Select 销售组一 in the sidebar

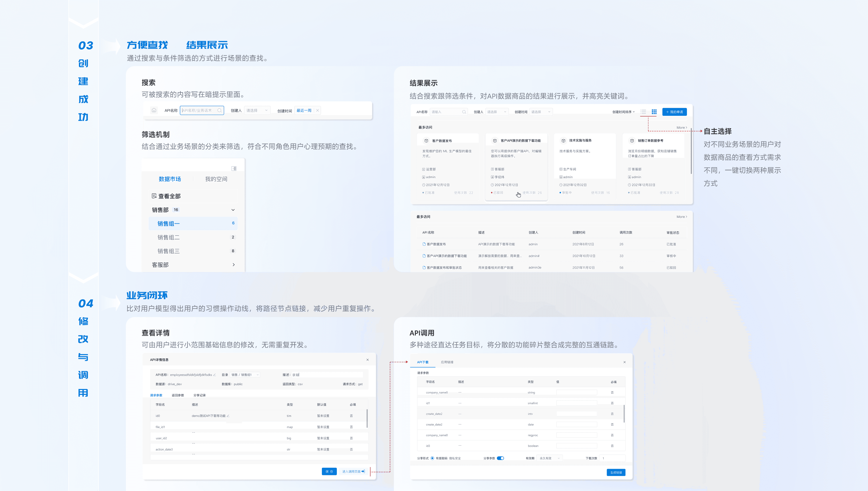193,224
